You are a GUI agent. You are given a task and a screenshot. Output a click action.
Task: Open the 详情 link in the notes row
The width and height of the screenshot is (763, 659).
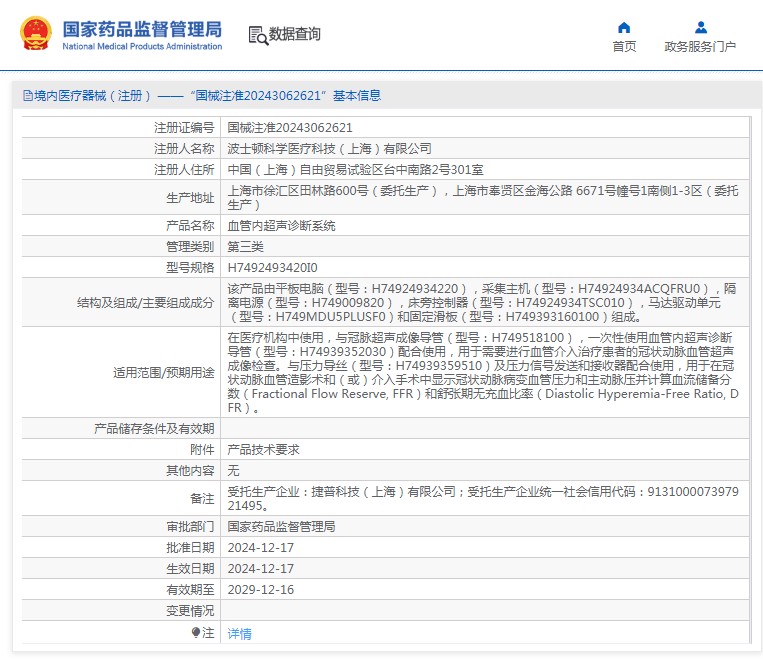click(240, 633)
